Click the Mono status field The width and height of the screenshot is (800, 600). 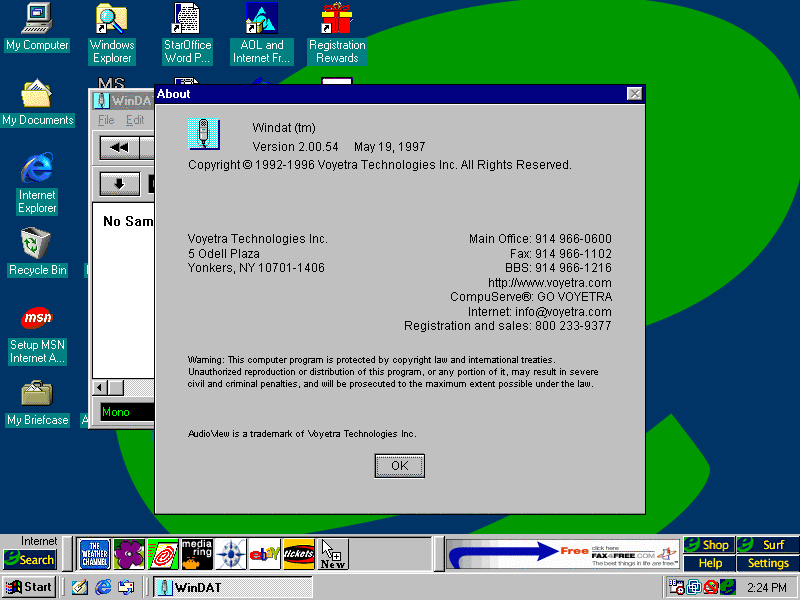pos(125,412)
